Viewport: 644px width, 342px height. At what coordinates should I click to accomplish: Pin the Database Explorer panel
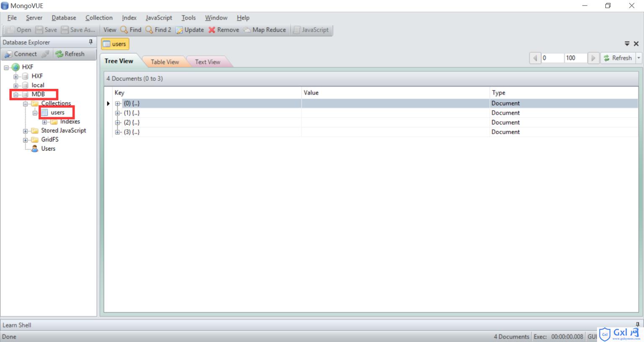coord(91,42)
